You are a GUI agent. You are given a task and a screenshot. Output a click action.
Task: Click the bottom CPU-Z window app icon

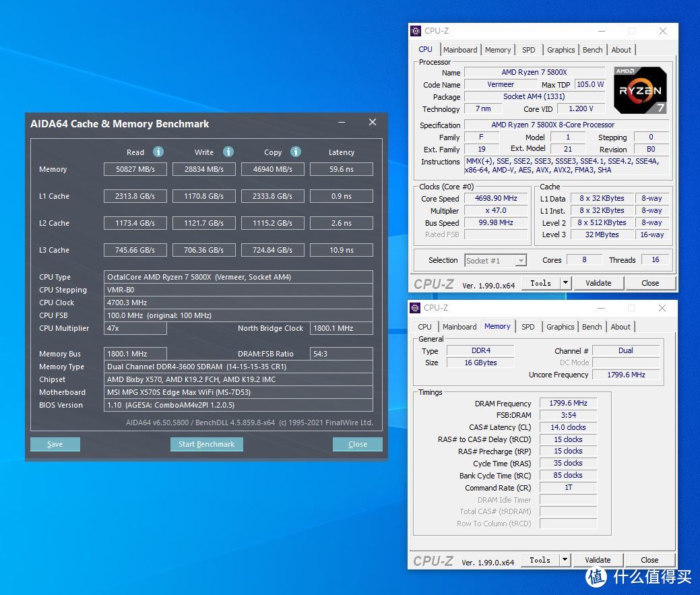(415, 307)
